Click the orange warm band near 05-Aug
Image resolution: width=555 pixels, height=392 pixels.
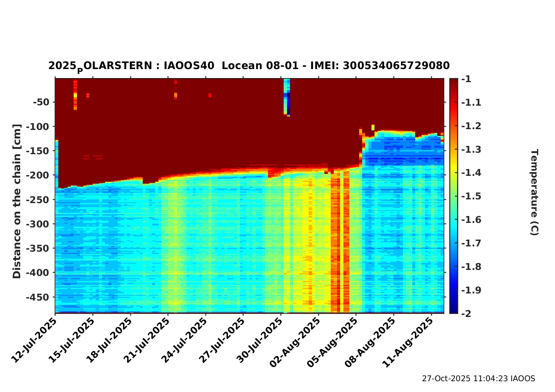point(336,243)
